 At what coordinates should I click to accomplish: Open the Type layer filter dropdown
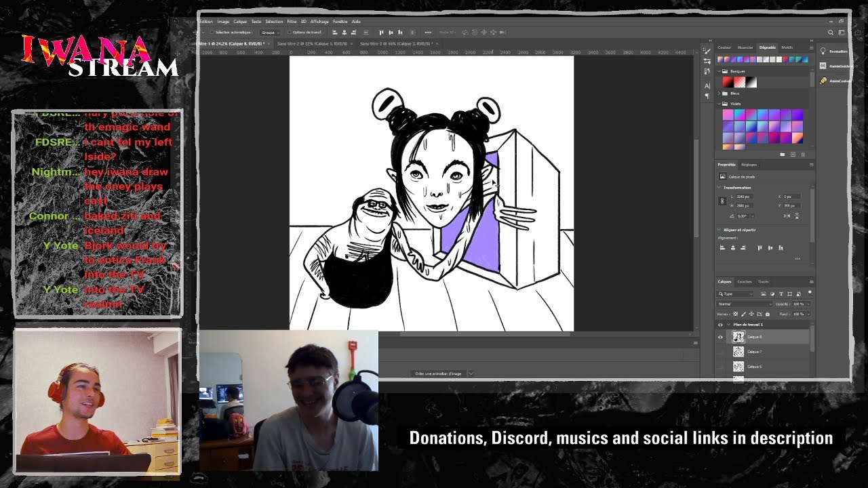tap(735, 294)
